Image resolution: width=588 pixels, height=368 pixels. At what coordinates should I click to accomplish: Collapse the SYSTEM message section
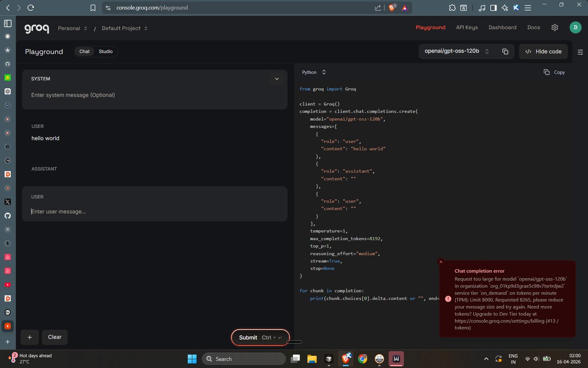(x=276, y=79)
